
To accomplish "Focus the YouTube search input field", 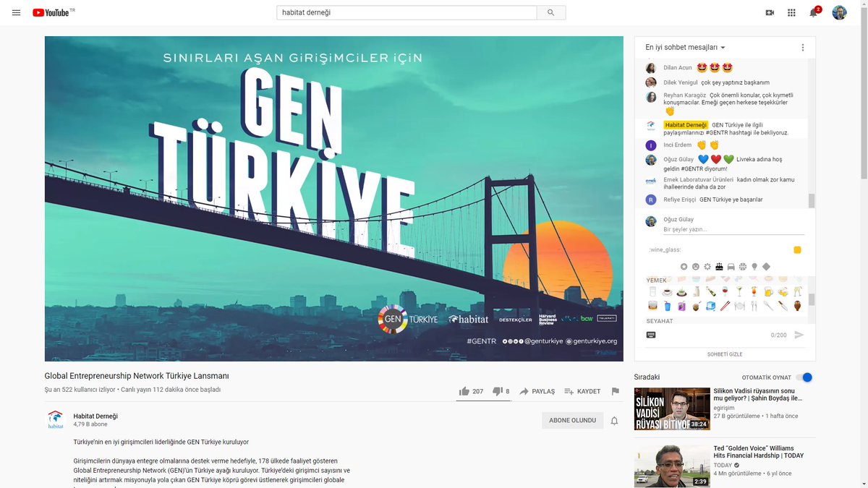I will (407, 12).
